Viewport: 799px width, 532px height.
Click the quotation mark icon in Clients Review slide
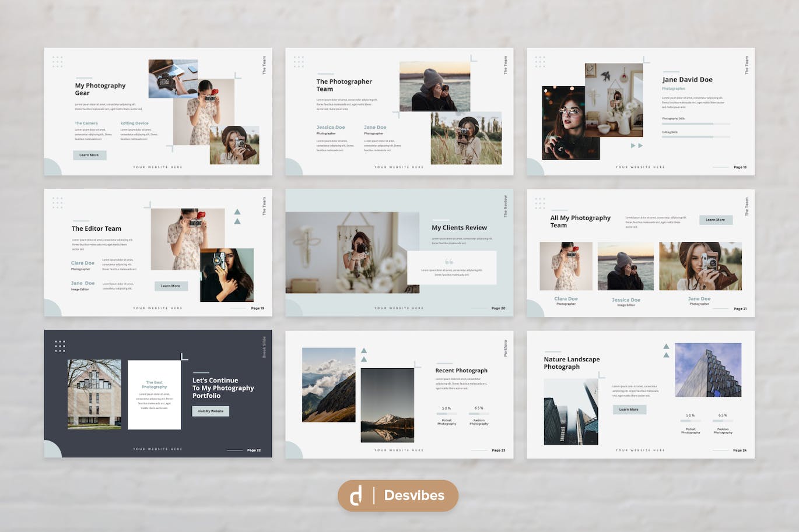pos(449,262)
